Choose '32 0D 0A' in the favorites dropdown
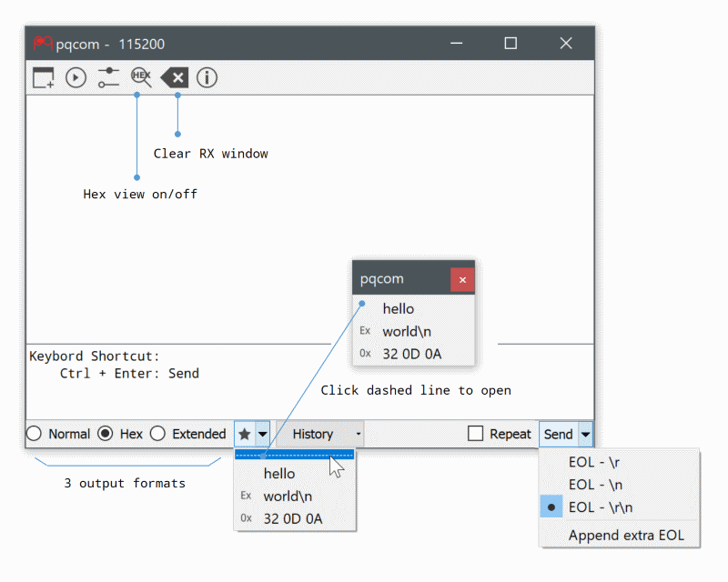The image size is (728, 582). [x=295, y=518]
